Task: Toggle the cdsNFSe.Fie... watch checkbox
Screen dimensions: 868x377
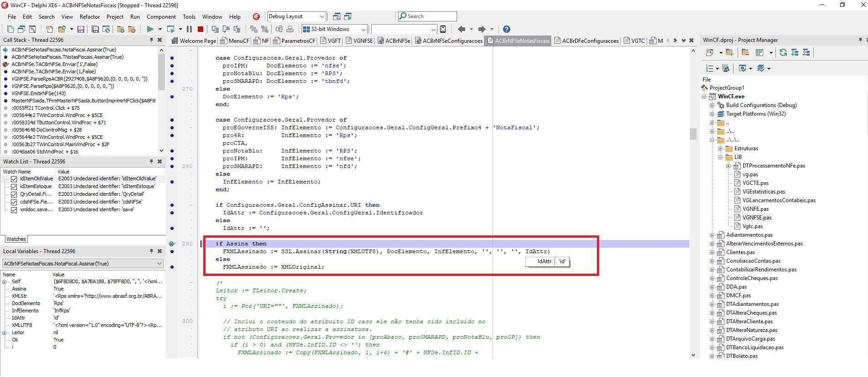Action: coord(14,202)
